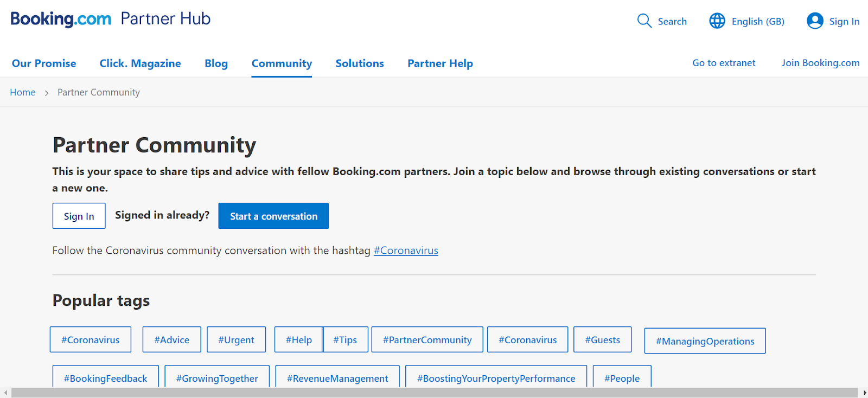The width and height of the screenshot is (868, 398).
Task: Select the #BoostingYourPropertyPerformance tag
Action: pyautogui.click(x=496, y=377)
